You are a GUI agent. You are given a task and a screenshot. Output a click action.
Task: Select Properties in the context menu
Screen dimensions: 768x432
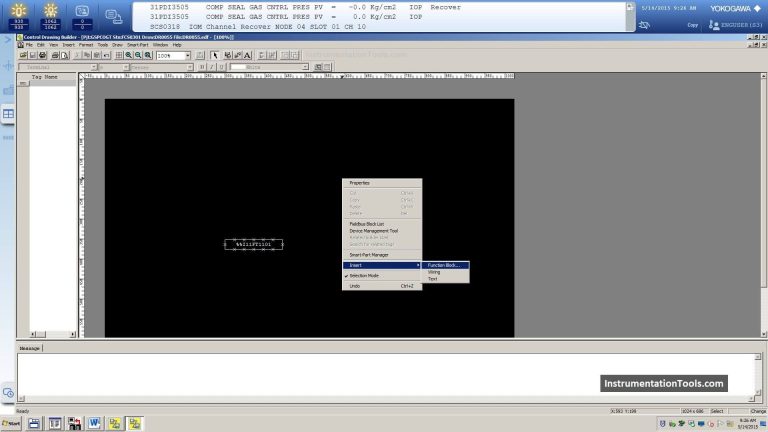[x=360, y=183]
